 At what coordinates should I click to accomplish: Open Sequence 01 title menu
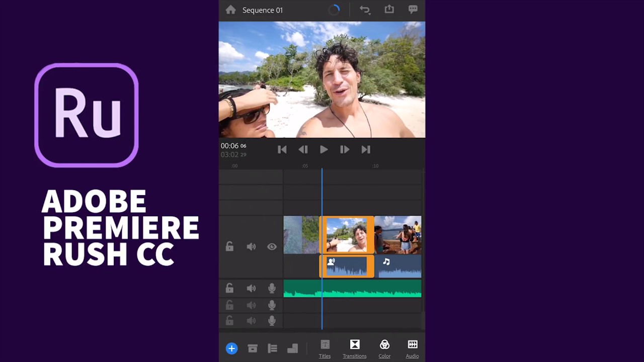pyautogui.click(x=262, y=10)
